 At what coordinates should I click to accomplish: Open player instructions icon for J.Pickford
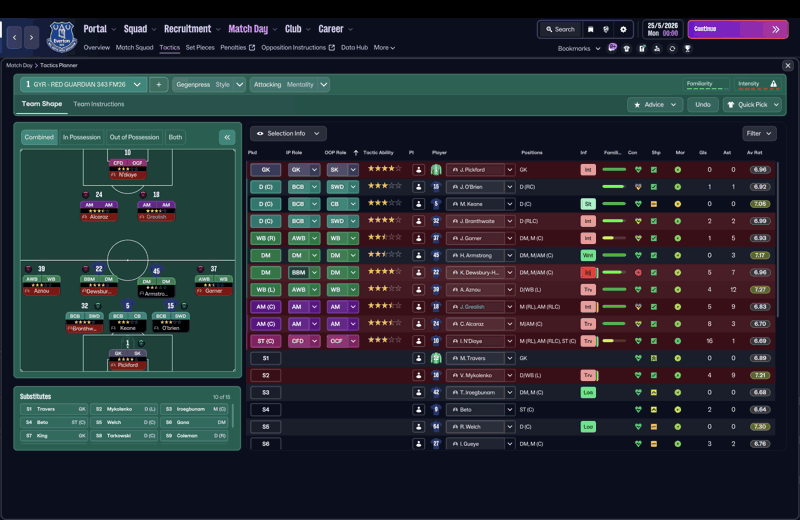[418, 169]
